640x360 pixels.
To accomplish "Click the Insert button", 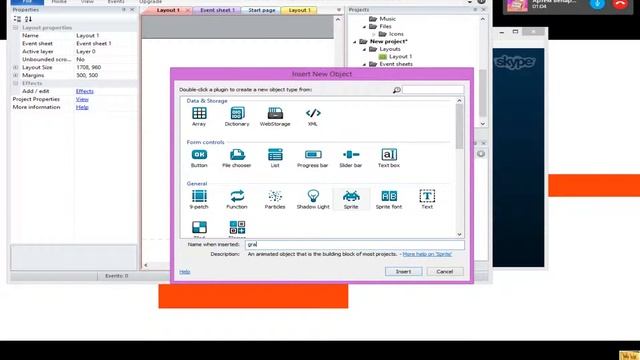I will click(x=403, y=271).
